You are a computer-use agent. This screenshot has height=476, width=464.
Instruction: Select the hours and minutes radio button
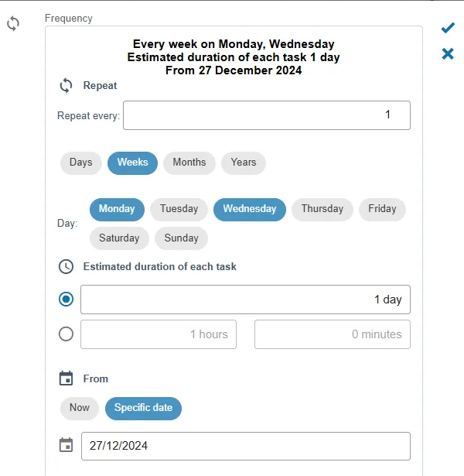tap(66, 334)
